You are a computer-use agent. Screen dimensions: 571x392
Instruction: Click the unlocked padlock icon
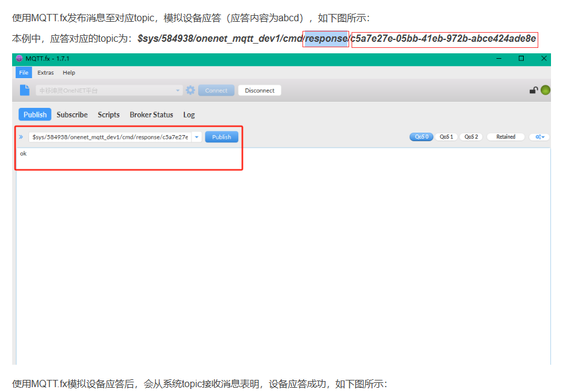point(534,90)
